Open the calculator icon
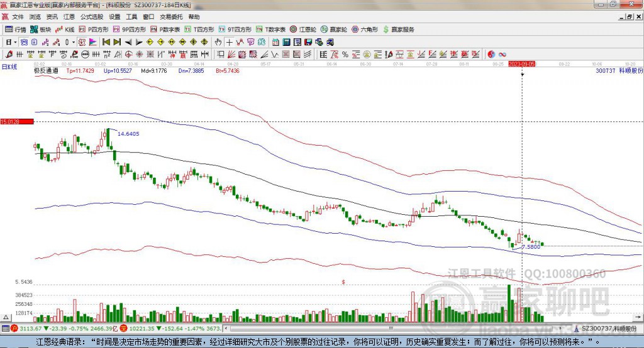The width and height of the screenshot is (644, 348). (287, 42)
